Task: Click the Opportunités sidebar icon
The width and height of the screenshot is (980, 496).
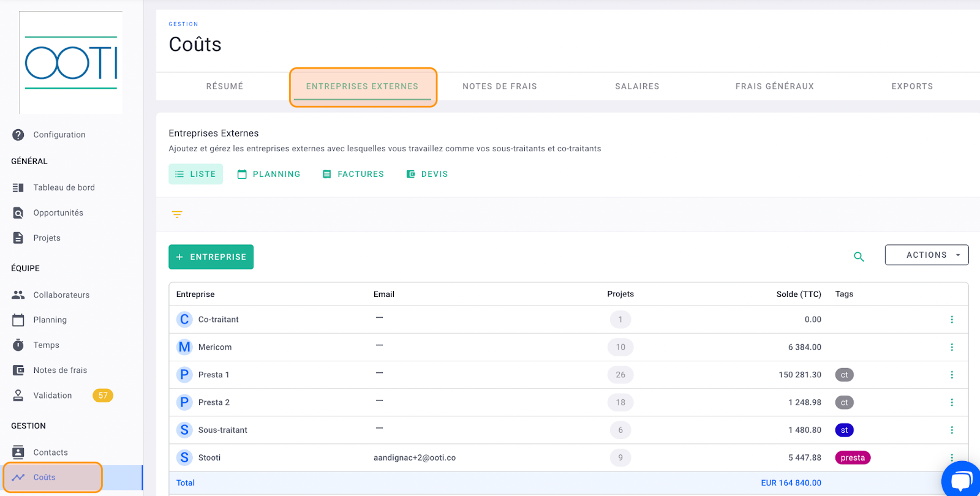Action: tap(18, 212)
